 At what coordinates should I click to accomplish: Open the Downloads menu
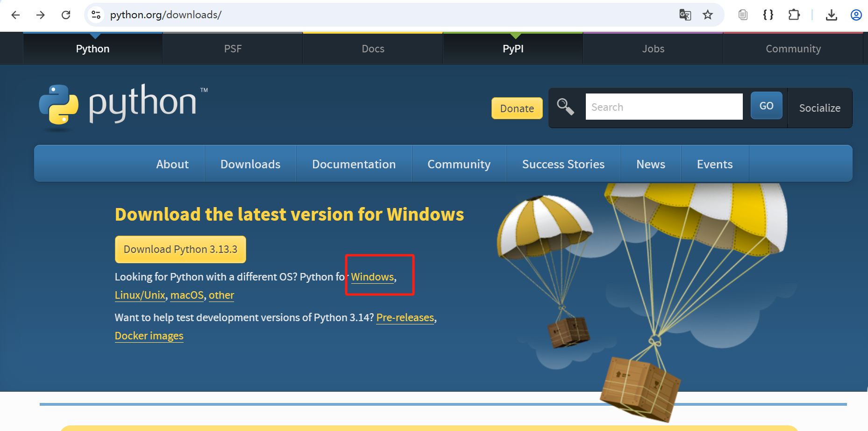[x=250, y=164]
